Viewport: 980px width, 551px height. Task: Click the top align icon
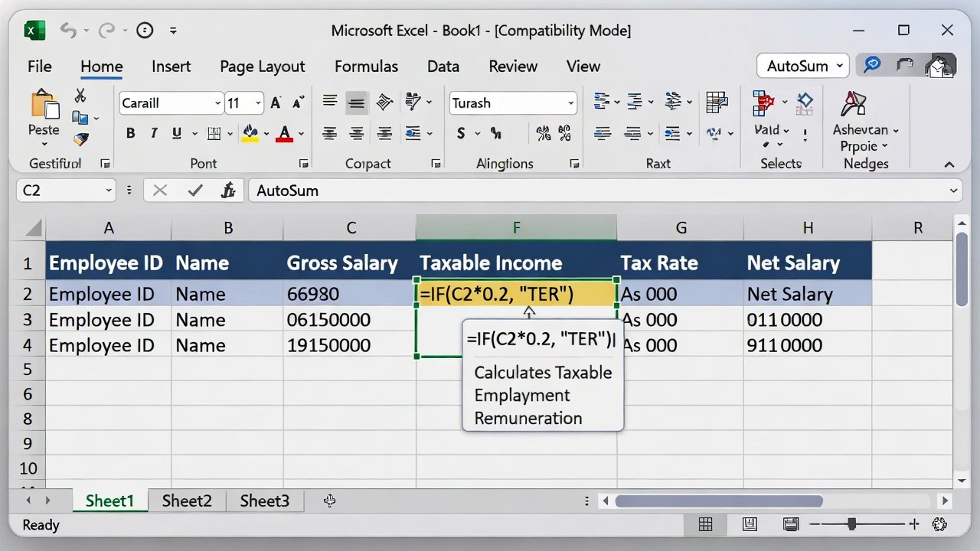[x=330, y=101]
